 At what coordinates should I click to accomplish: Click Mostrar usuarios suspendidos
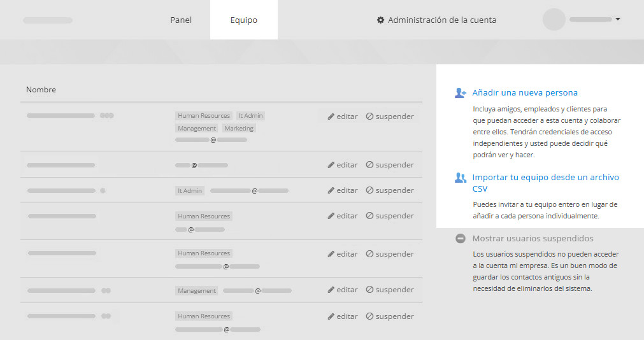tap(533, 239)
